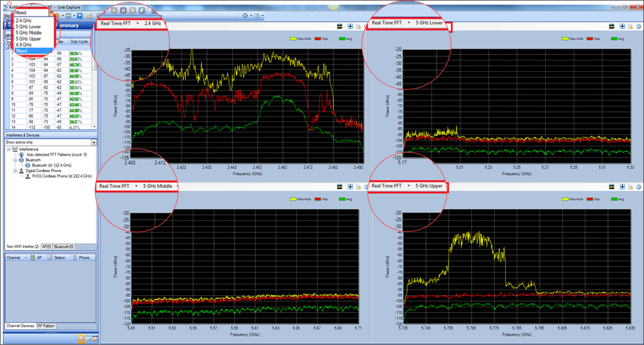Image resolution: width=644 pixels, height=345 pixels.
Task: Click the crosshair marker icon above the 5 GHz Middle graph
Action: point(350,186)
